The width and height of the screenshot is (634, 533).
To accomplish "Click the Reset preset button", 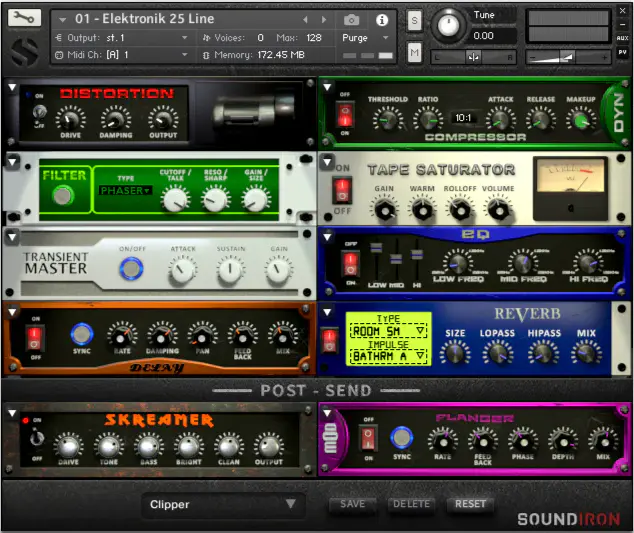I will pos(470,504).
